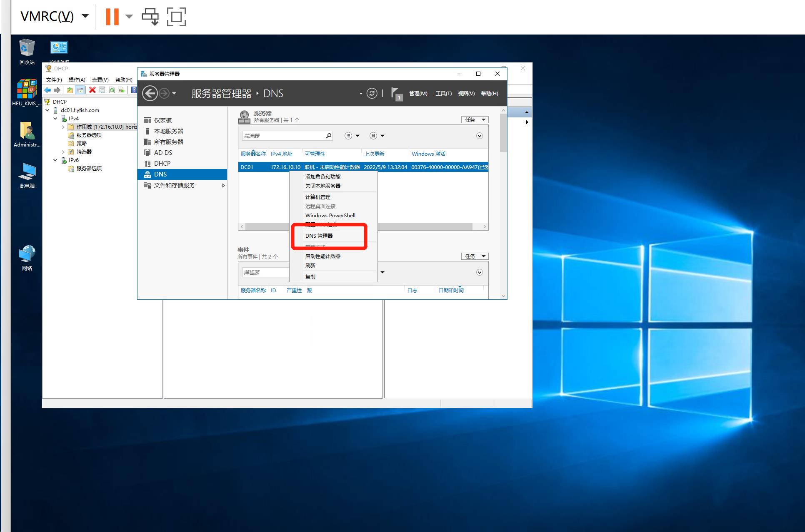The width and height of the screenshot is (805, 532).
Task: Click the send Ctrl+Alt+Del icon in VMRC
Action: click(x=150, y=17)
